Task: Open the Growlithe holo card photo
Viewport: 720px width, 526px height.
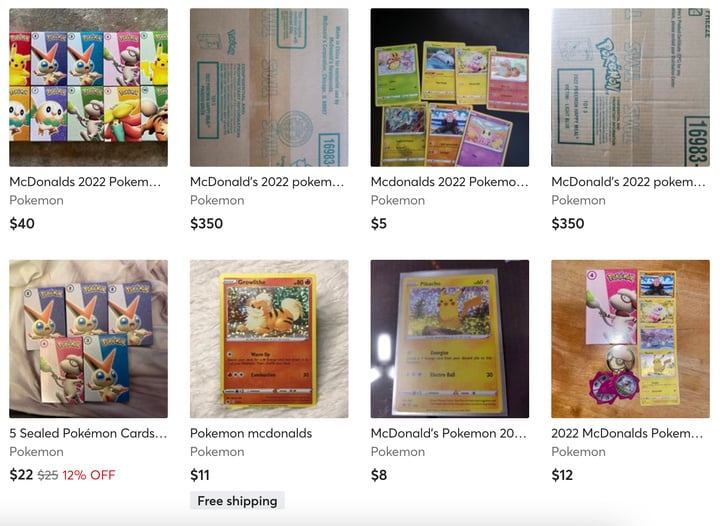Action: point(269,339)
